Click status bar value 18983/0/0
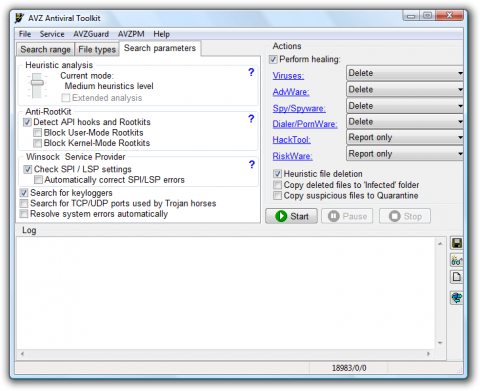 point(349,368)
